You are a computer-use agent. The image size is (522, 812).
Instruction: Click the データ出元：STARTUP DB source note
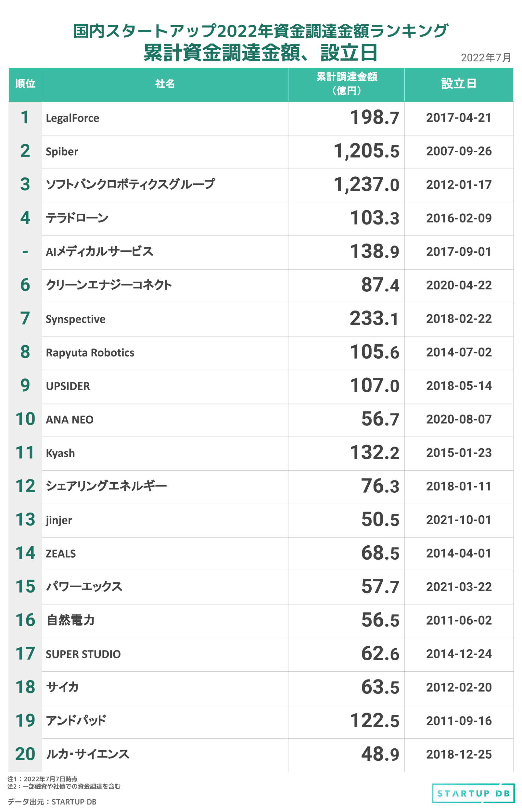52,802
